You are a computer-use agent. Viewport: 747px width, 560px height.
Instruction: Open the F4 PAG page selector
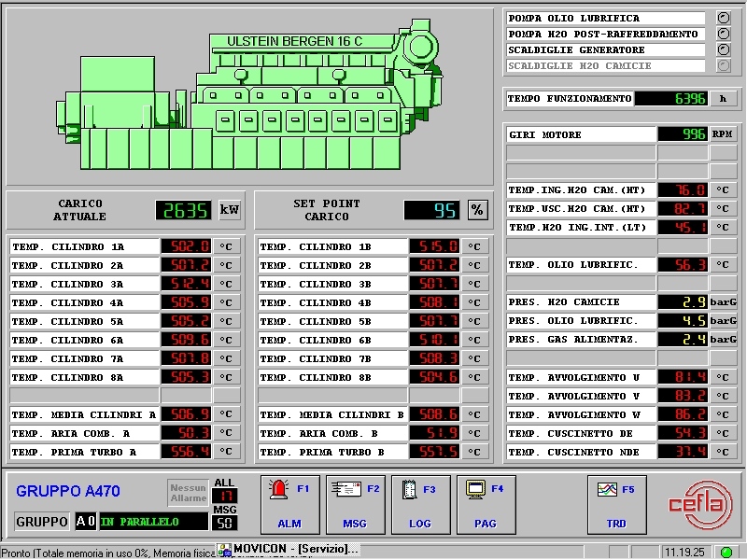(486, 505)
